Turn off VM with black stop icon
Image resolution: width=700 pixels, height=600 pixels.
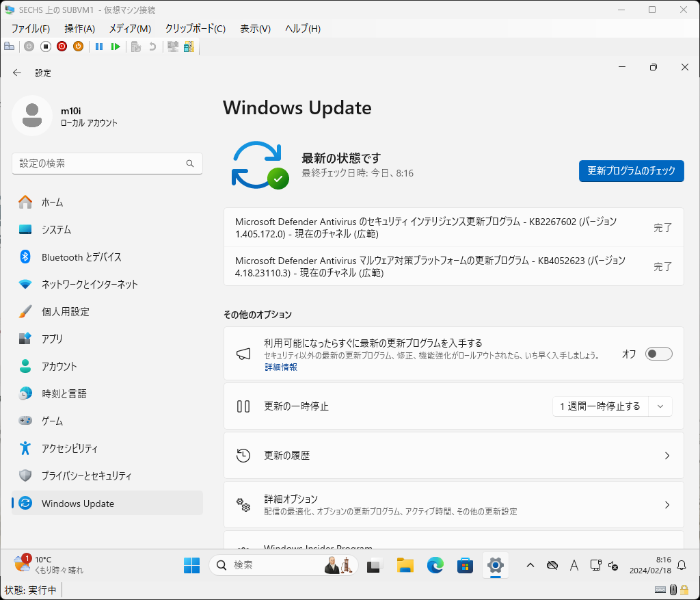(x=46, y=46)
